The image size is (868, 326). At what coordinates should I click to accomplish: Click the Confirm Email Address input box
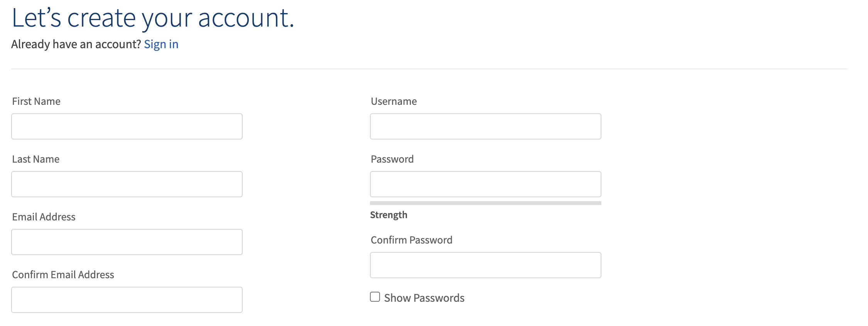click(127, 300)
